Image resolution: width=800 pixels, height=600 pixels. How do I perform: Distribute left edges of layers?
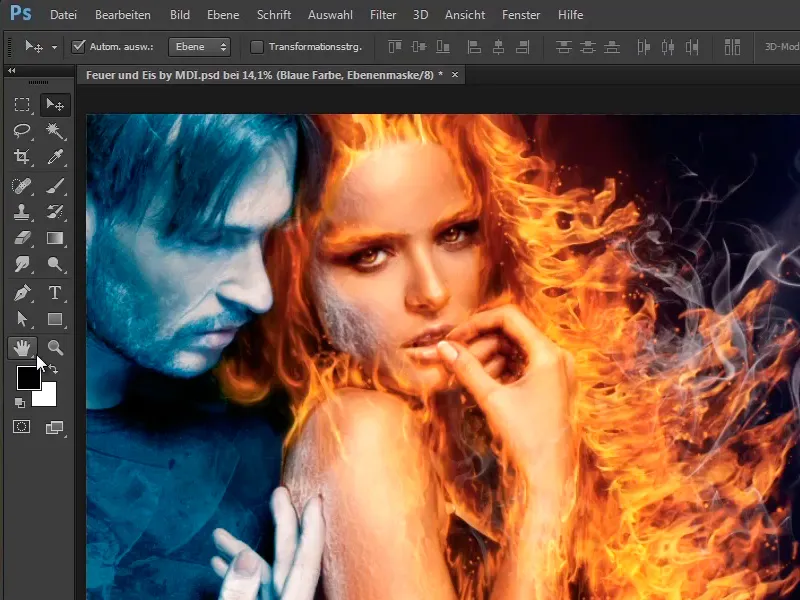click(x=643, y=47)
